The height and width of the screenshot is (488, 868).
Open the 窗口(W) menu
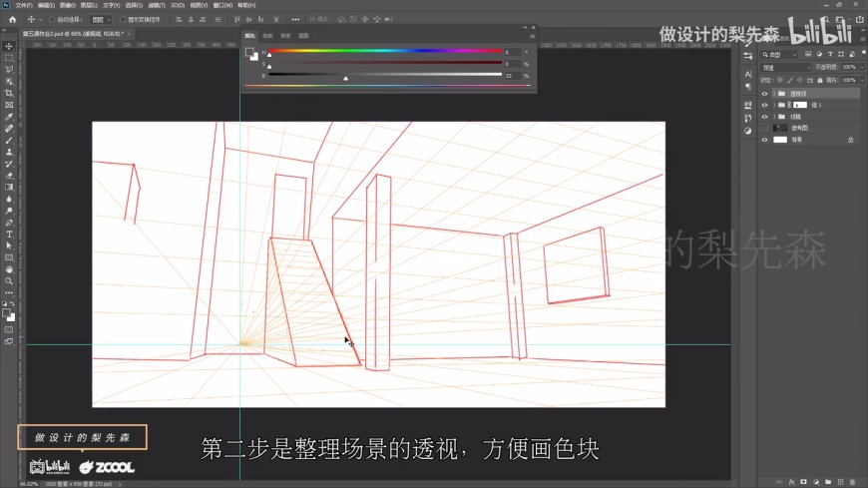(222, 5)
